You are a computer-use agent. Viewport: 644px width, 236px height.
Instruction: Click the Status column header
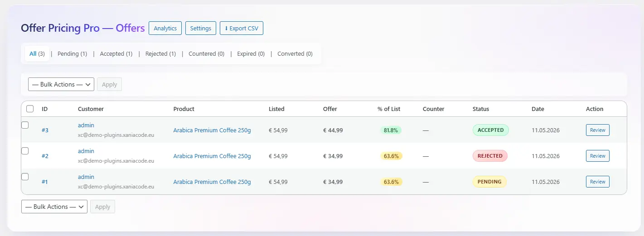[481, 109]
